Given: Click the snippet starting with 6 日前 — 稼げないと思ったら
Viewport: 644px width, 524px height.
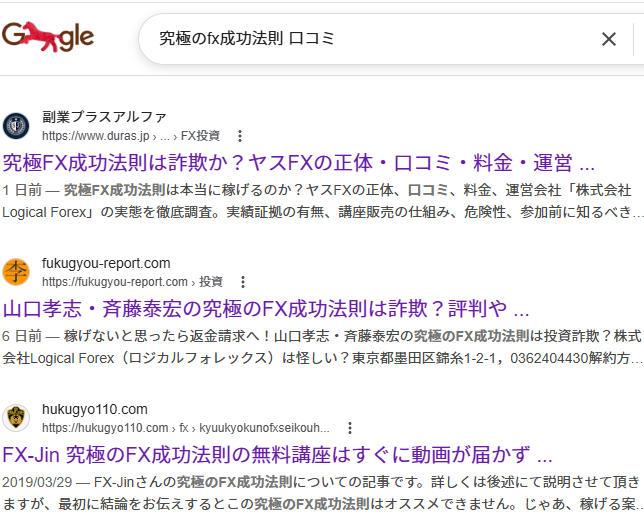Looking at the screenshot, I should pyautogui.click(x=322, y=347).
